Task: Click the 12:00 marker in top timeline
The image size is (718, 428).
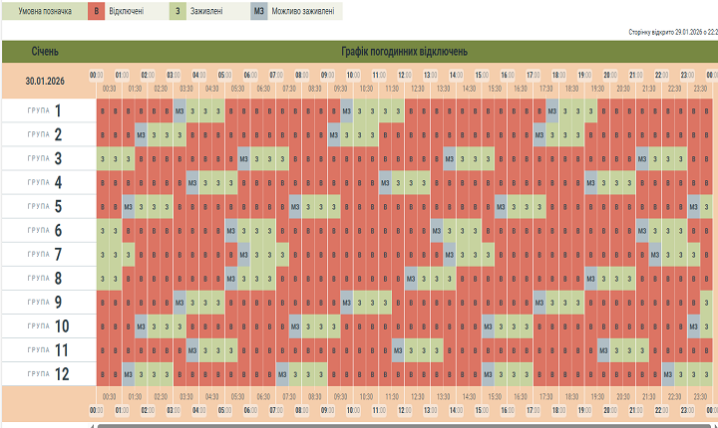Action: coord(405,75)
